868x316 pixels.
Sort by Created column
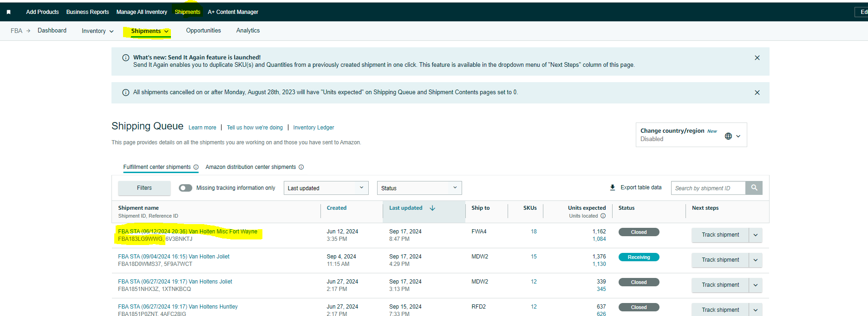click(337, 208)
